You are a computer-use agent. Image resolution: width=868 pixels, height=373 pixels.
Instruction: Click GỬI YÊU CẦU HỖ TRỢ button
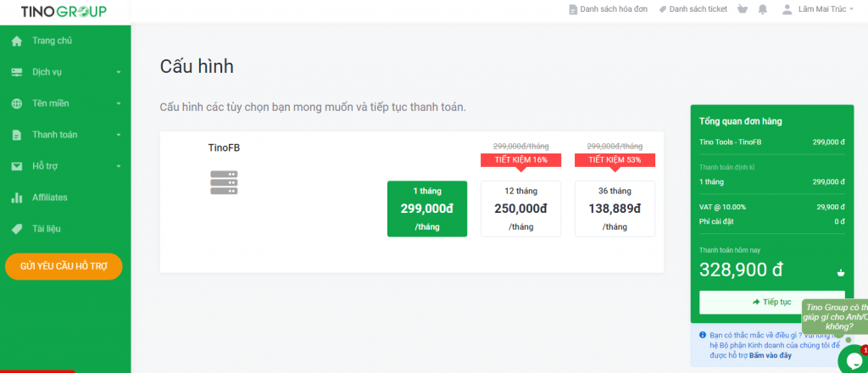(x=64, y=266)
